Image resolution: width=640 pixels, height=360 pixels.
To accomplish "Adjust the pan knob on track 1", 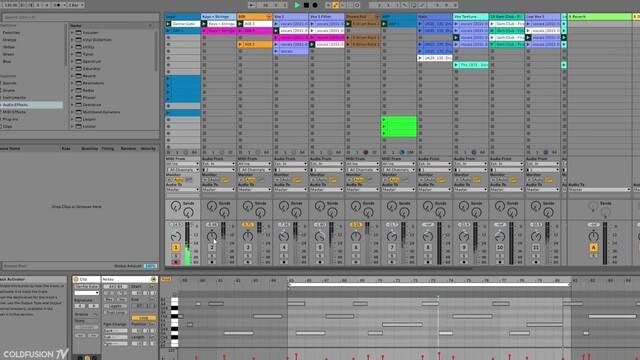I will point(176,236).
